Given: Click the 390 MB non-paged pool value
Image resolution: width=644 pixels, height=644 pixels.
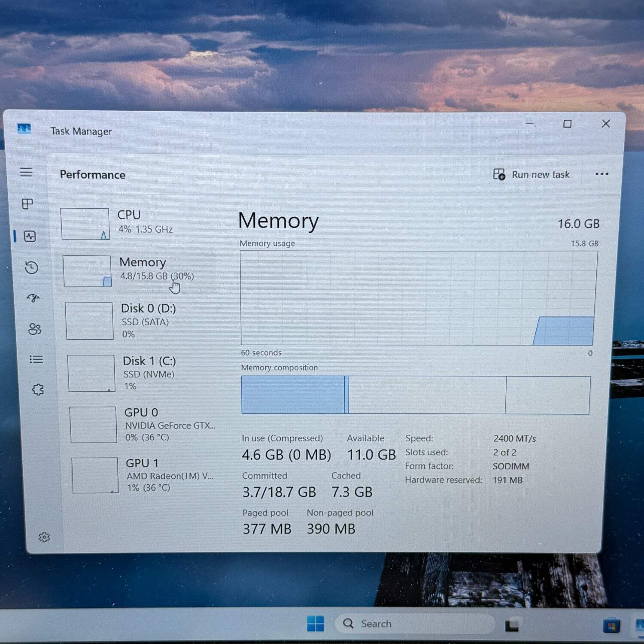Looking at the screenshot, I should pos(331,529).
